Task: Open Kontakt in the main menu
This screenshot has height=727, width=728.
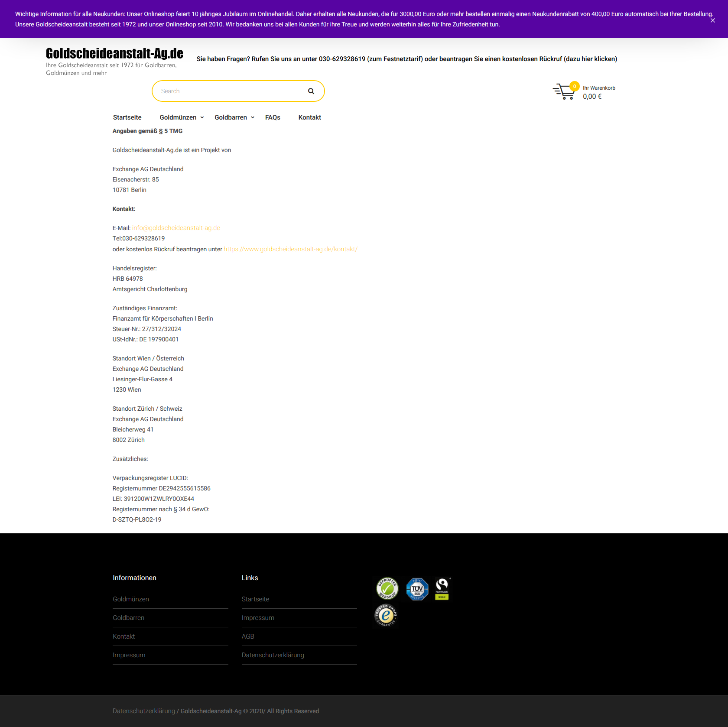Action: point(310,117)
